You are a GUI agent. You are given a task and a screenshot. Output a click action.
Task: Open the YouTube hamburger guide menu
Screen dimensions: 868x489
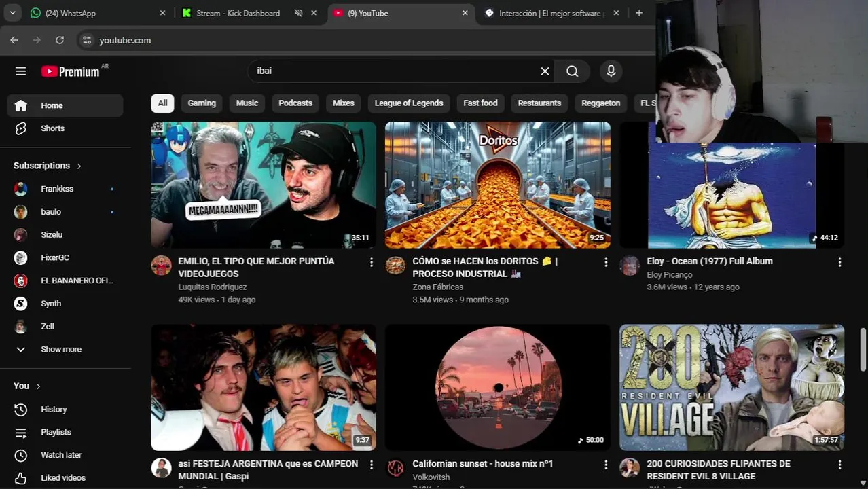[x=21, y=71]
